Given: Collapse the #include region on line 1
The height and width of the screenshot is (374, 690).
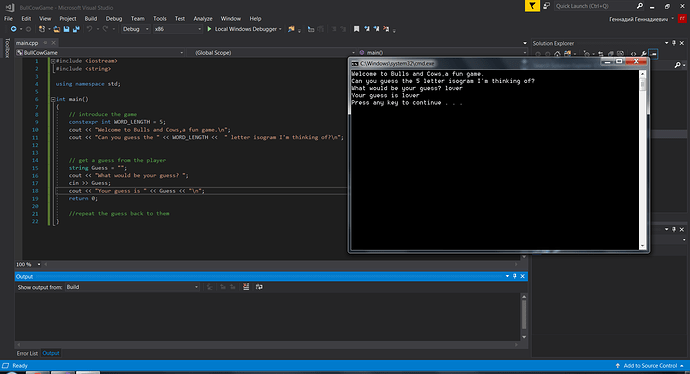Looking at the screenshot, I should (53, 61).
